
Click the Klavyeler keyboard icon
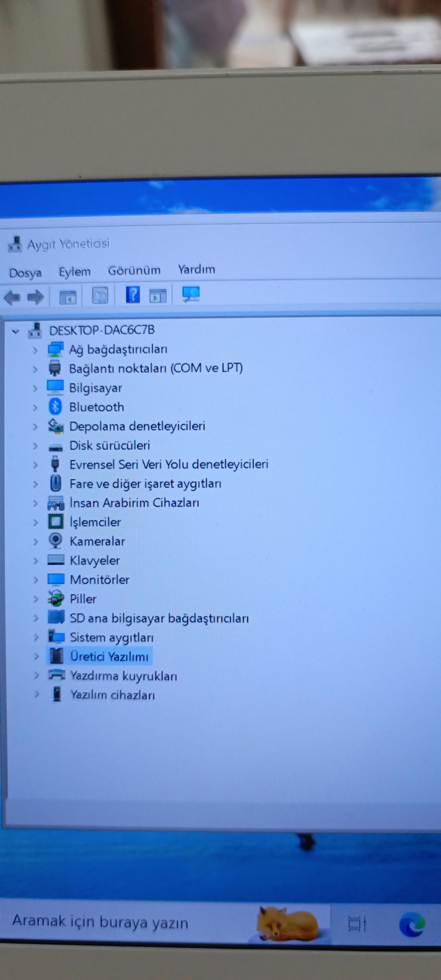click(x=56, y=560)
